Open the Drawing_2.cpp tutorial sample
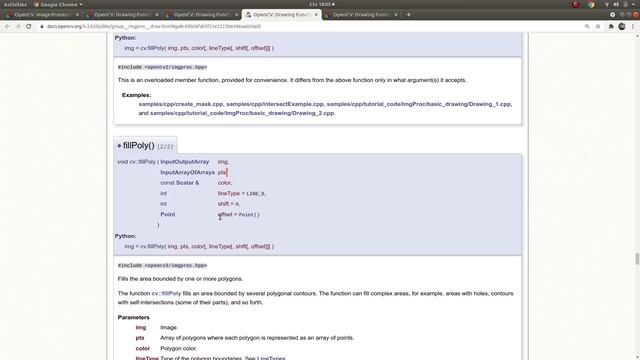 242,113
